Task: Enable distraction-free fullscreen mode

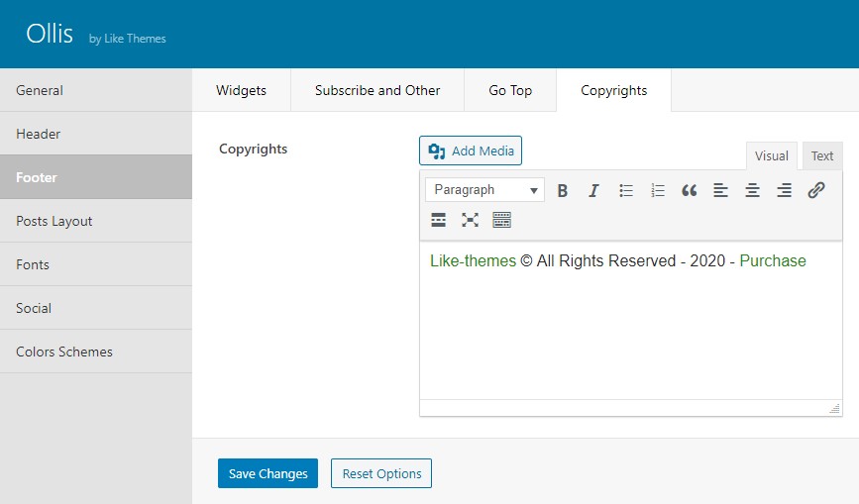Action: pos(470,220)
